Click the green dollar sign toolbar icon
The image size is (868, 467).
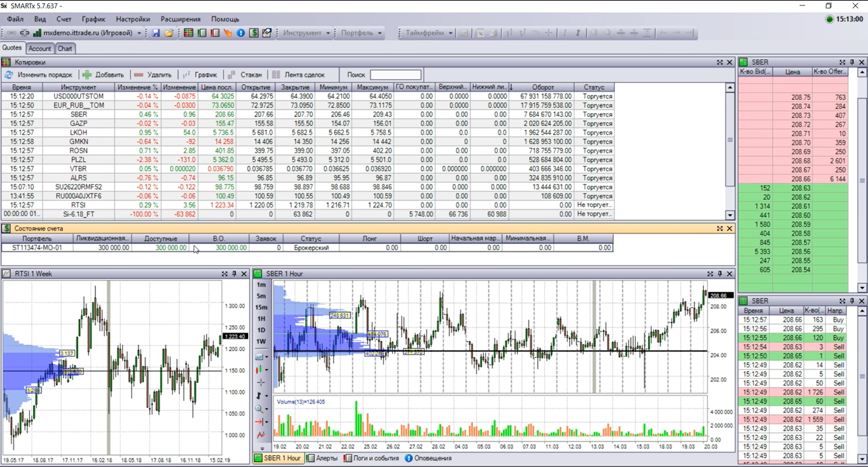click(x=254, y=32)
